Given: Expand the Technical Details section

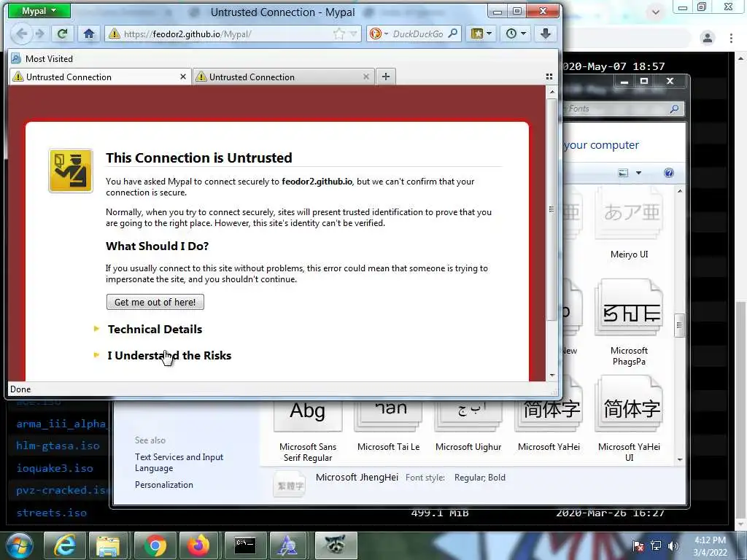Looking at the screenshot, I should click(155, 329).
